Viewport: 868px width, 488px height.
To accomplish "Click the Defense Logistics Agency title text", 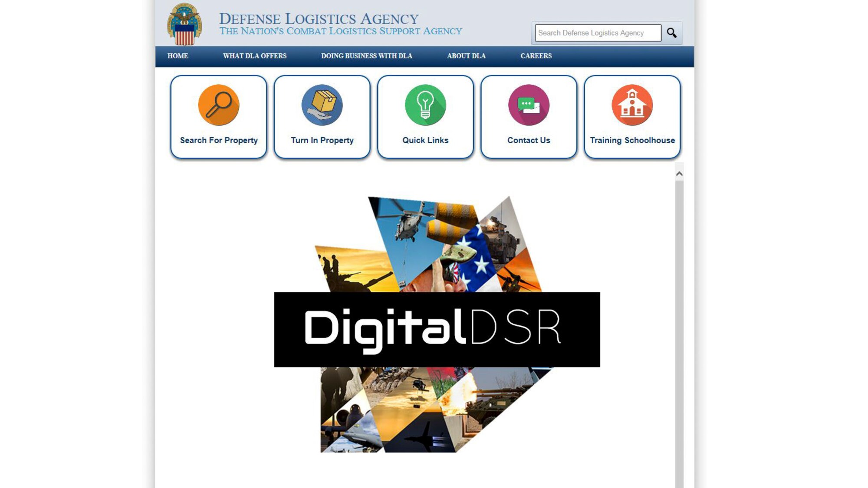I will coord(319,19).
